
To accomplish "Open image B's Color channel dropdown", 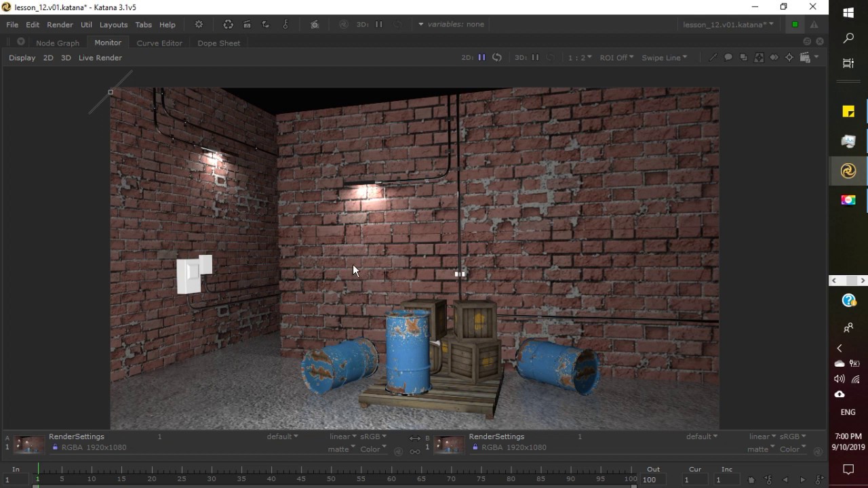I will click(x=793, y=449).
